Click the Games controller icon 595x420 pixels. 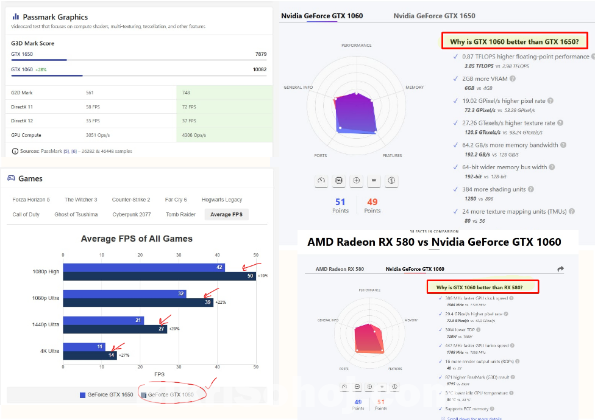click(x=11, y=178)
